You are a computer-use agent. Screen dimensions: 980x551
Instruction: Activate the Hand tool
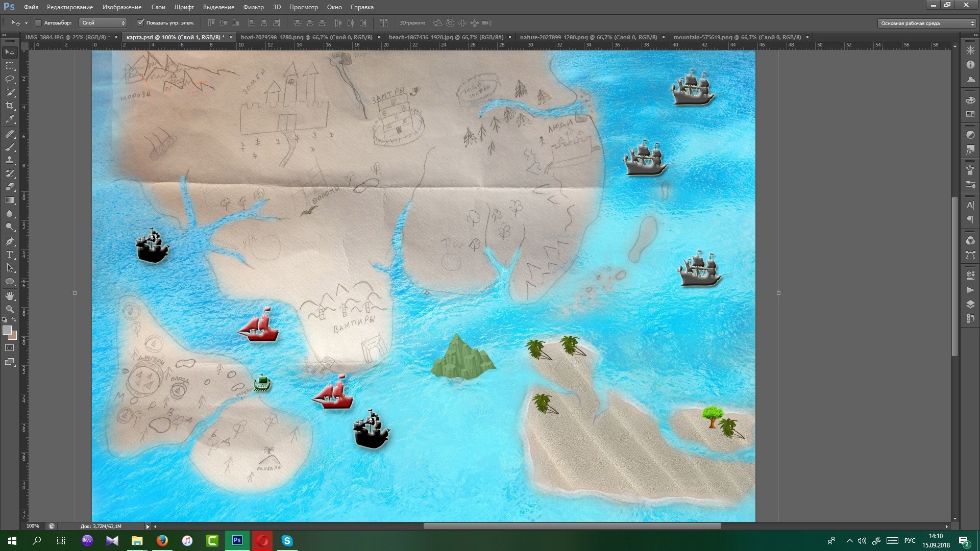(x=10, y=296)
